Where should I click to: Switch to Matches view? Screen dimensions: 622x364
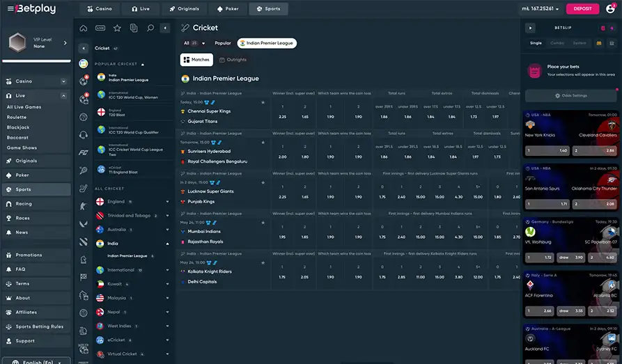tap(196, 60)
